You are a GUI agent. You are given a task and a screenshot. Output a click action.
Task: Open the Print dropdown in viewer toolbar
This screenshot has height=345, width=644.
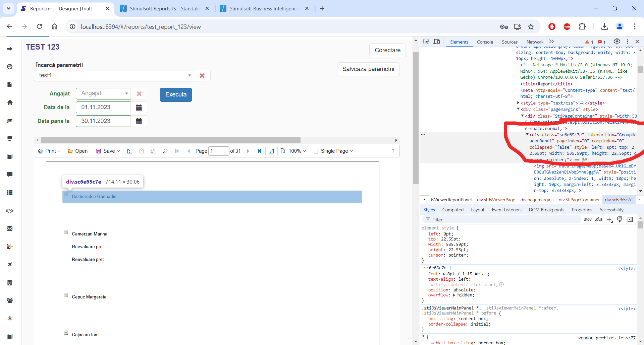(x=49, y=151)
